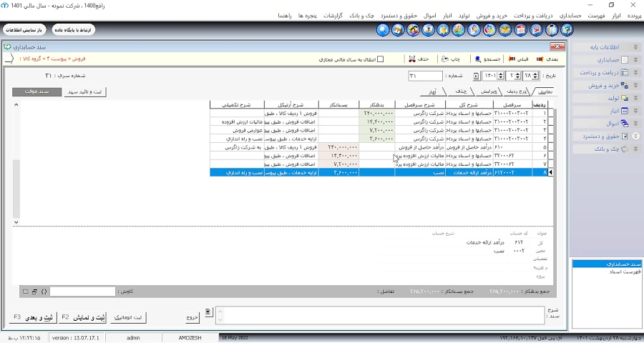Expand حقوق و دستمزد sidebar section chevron

(635, 136)
